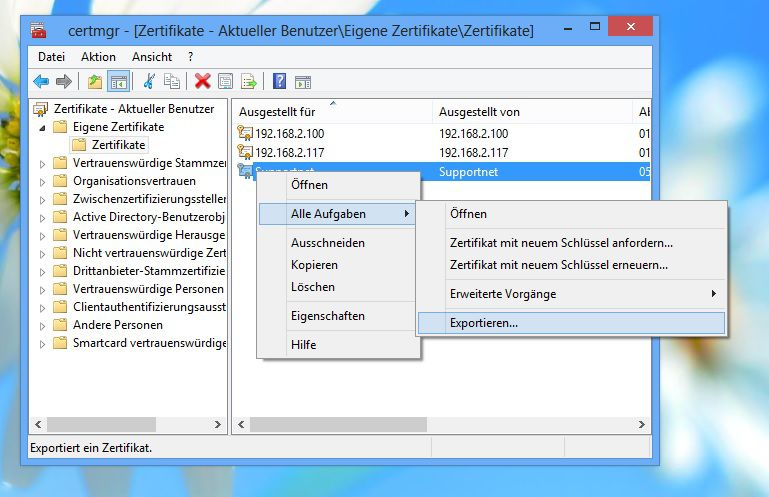The width and height of the screenshot is (769, 497).
Task: Expand Vertrauenswürdige Stammzertifizierungsstellen node
Action: 43,164
